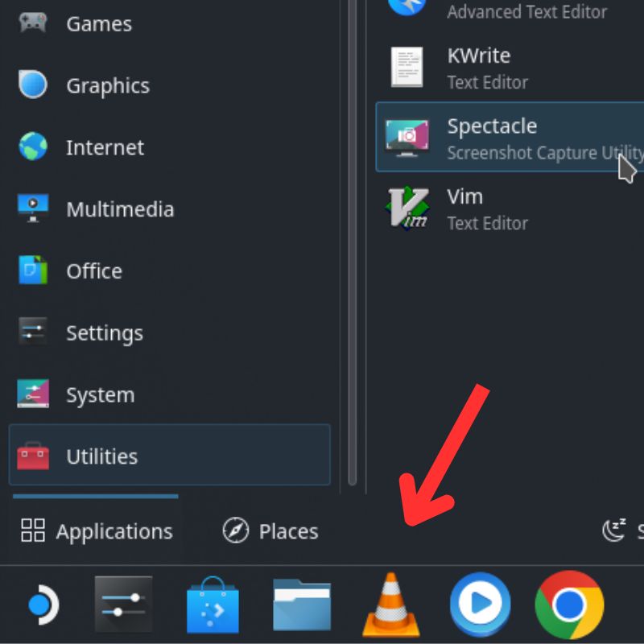Open the System category
Screen dimensions: 644x644
pyautogui.click(x=169, y=394)
